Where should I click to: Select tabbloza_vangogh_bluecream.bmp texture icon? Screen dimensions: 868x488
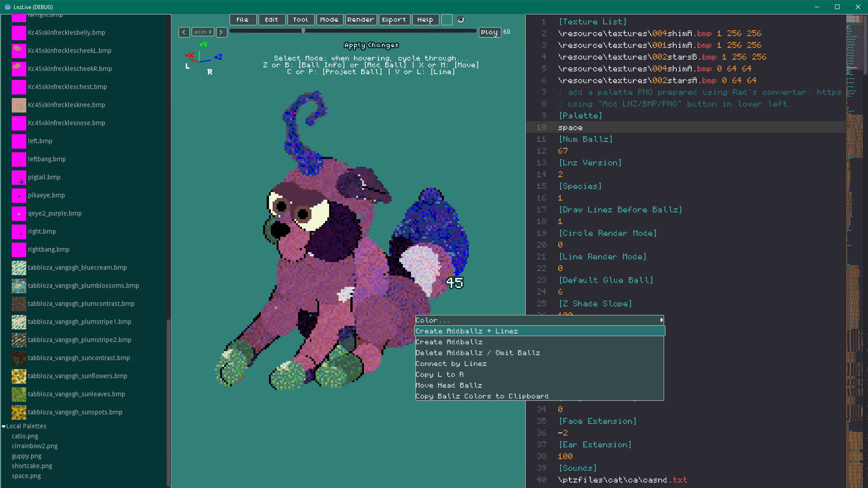pos(19,267)
